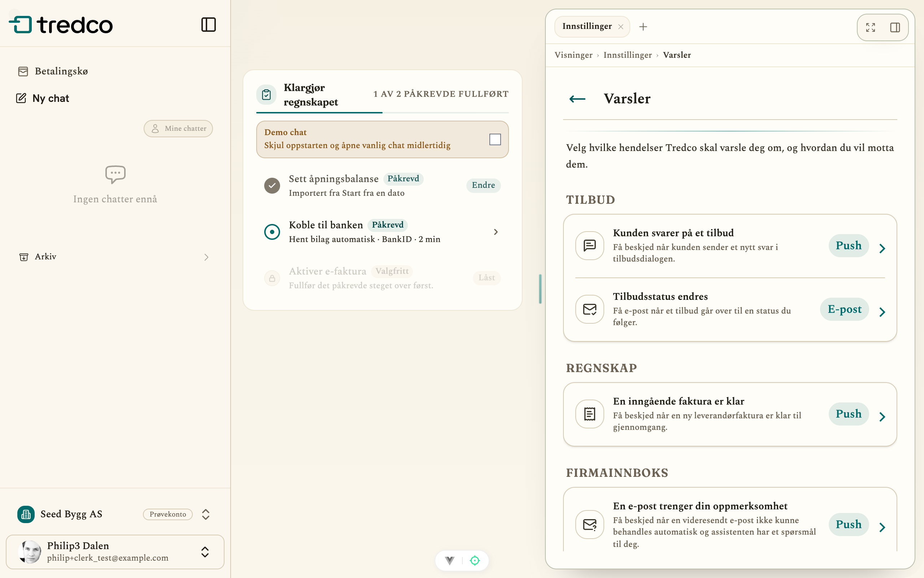This screenshot has height=578, width=924.
Task: Open En inngående faktura er klar chevron
Action: click(x=882, y=417)
